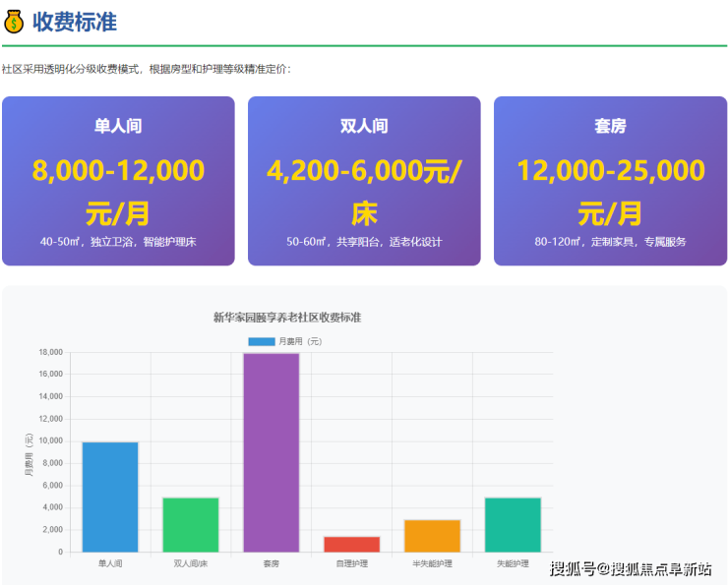728x585 pixels.
Task: Click the 8,000-12,000 price text
Action: pyautogui.click(x=118, y=170)
